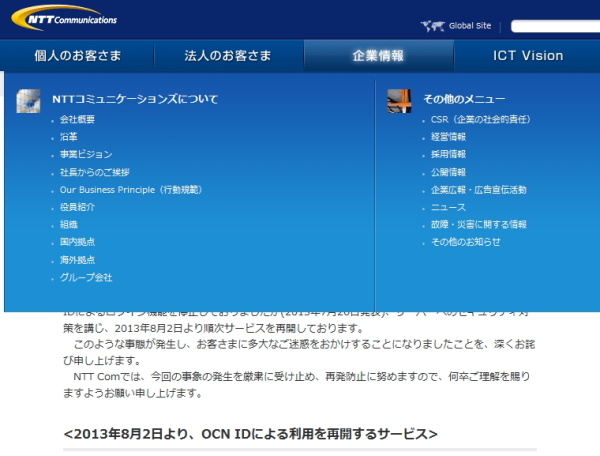
Task: Open the グループ会社 link
Action: coord(86,277)
